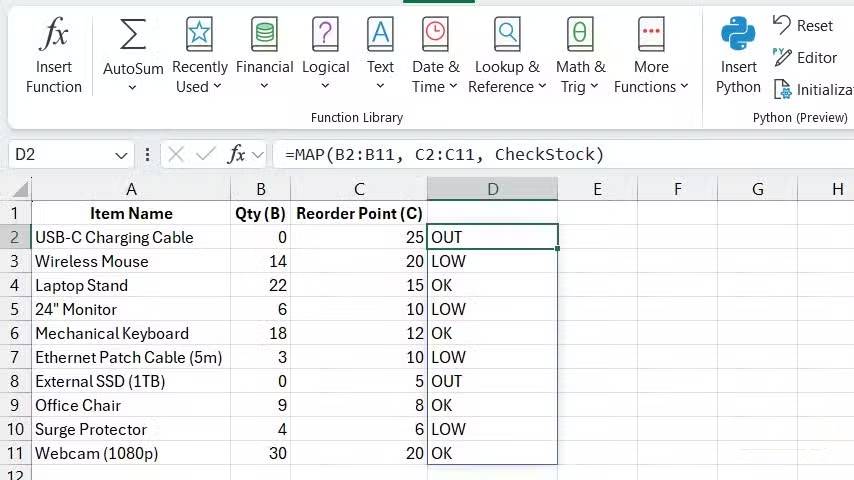Screen dimensions: 854x480
Task: Open the Python Editor
Action: pyautogui.click(x=805, y=57)
